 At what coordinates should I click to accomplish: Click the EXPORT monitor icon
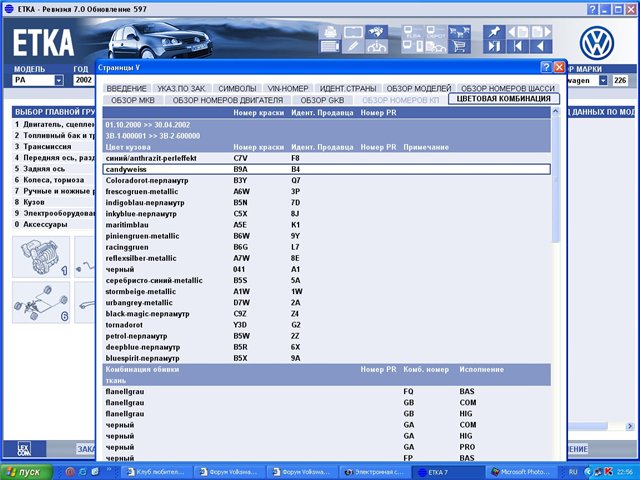[436, 32]
